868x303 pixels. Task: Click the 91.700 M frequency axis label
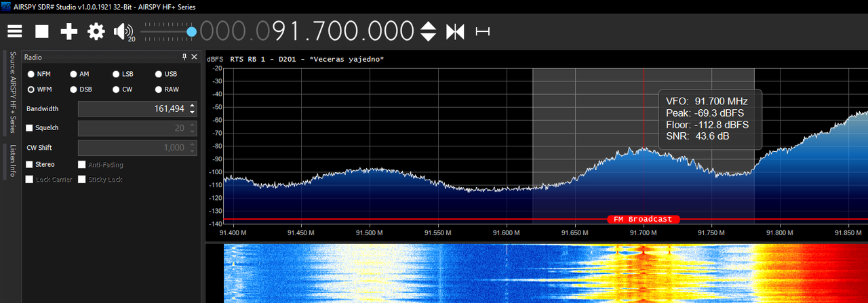tap(644, 233)
